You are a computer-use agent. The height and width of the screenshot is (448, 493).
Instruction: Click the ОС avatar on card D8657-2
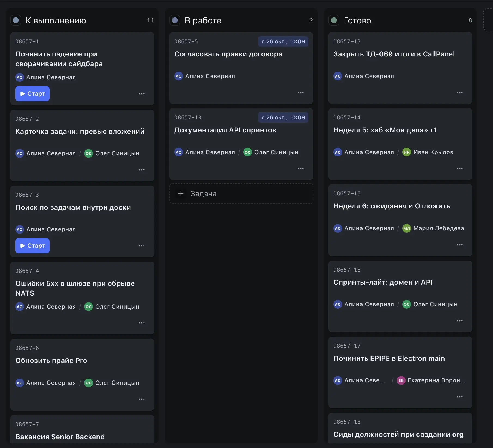(89, 153)
